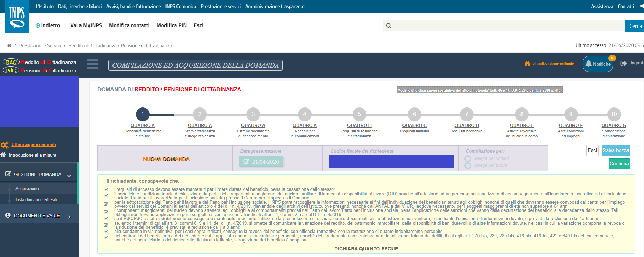Click Modifica contatti link

(129, 25)
